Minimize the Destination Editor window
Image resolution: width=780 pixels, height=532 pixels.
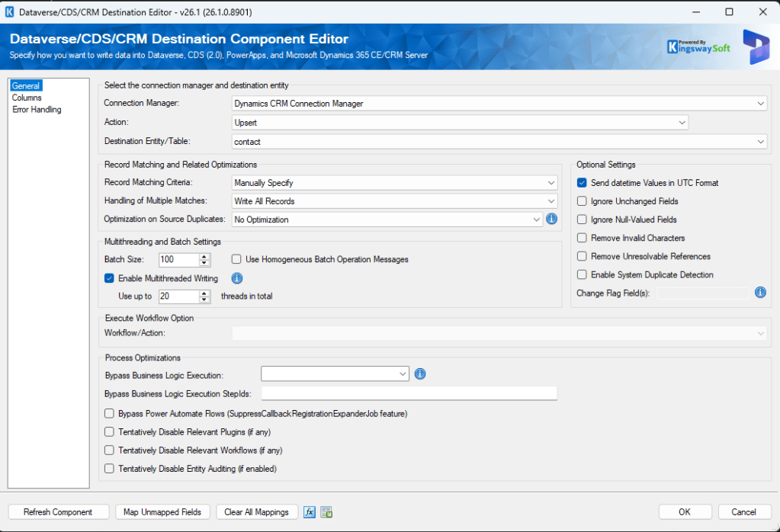696,12
